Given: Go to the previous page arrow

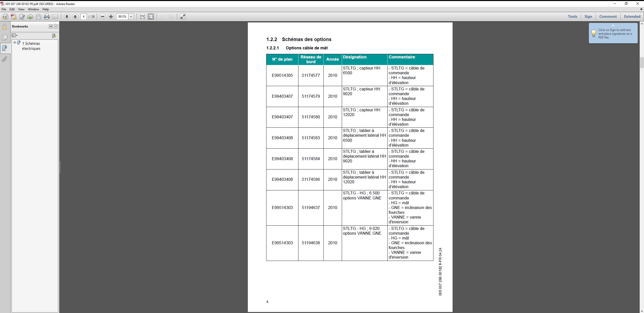Looking at the screenshot, I should pos(67,17).
